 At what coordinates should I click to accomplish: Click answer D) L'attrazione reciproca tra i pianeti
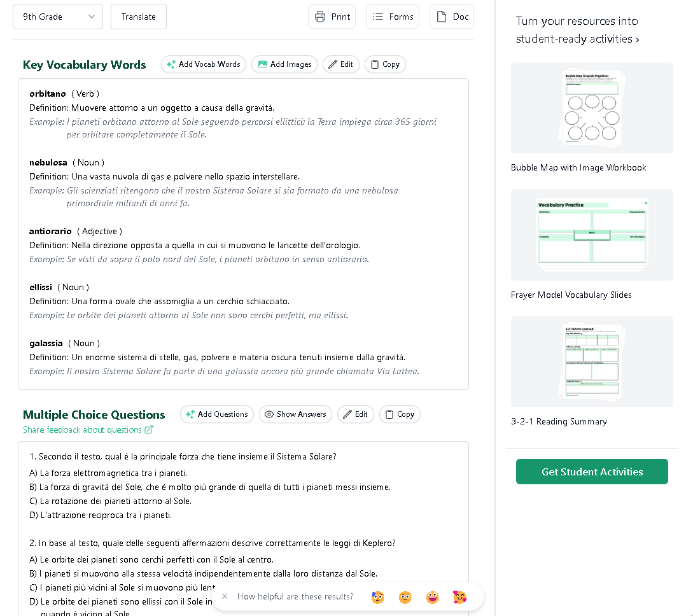point(101,515)
